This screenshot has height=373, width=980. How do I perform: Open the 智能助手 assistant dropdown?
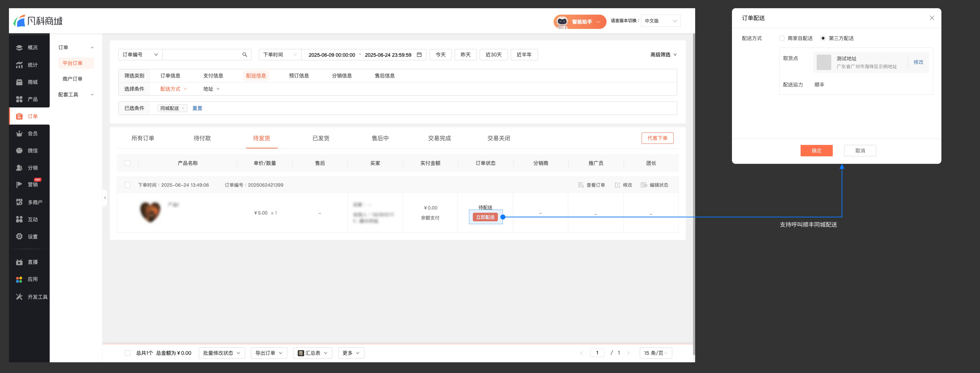click(x=580, y=22)
